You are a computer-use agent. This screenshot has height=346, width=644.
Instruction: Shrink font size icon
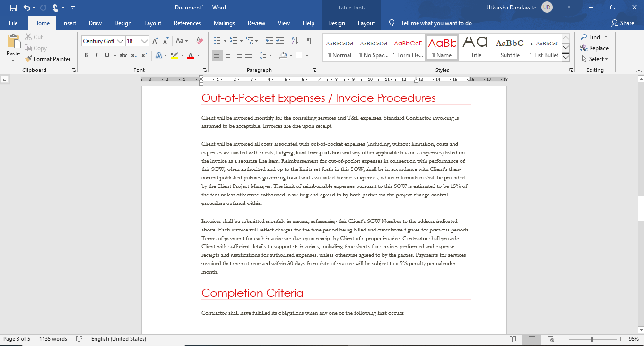click(165, 41)
